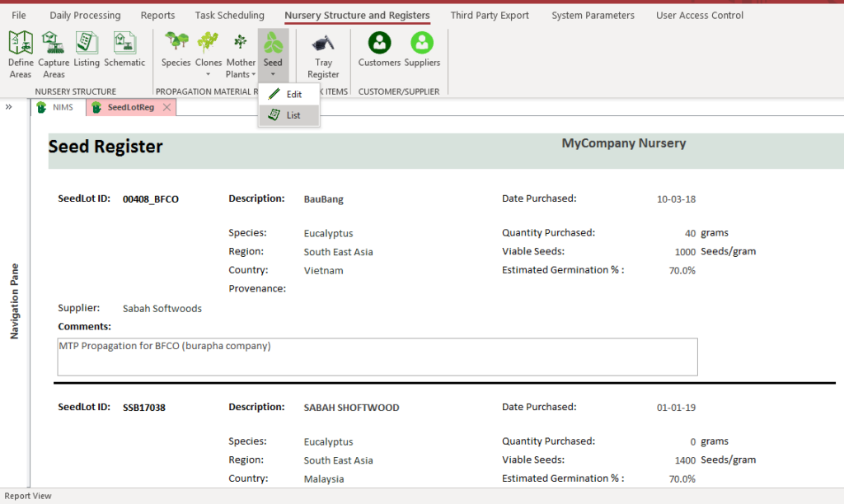The height and width of the screenshot is (504, 844).
Task: Choose Edit from the Seed menu
Action: click(x=293, y=95)
